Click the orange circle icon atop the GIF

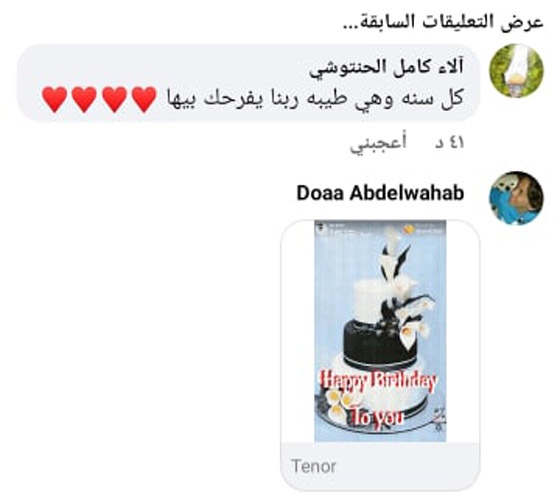tap(409, 229)
